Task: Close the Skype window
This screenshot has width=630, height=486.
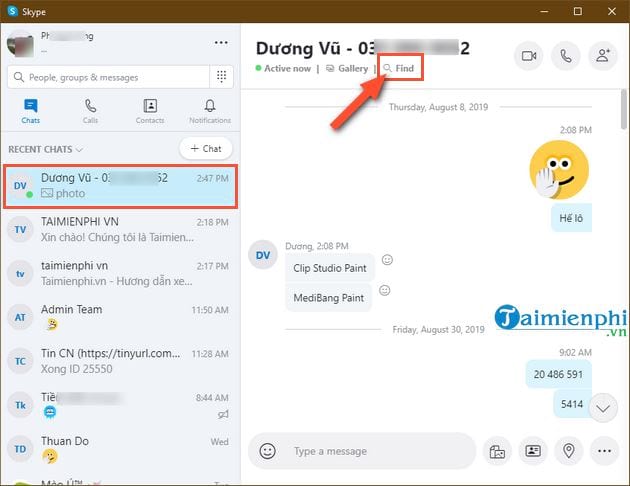Action: 612,11
